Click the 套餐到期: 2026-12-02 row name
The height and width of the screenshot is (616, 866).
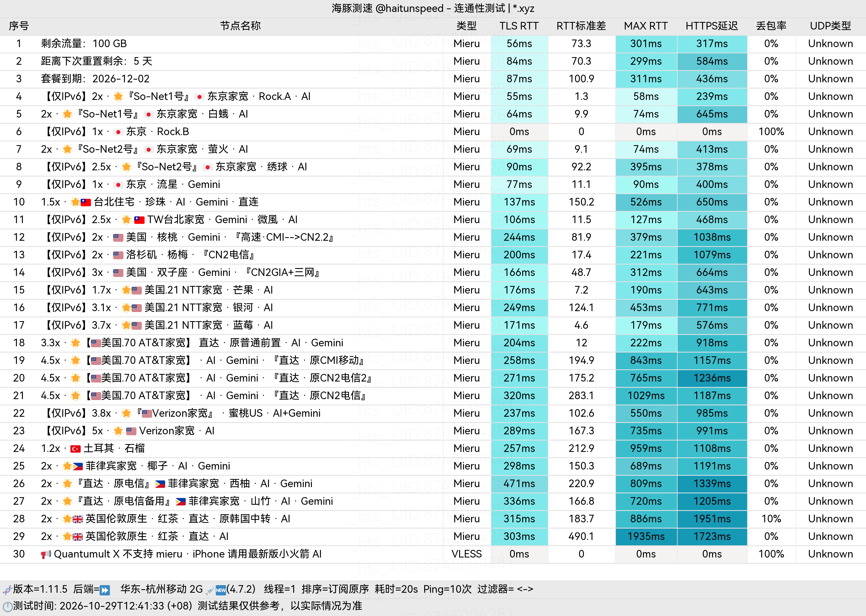[x=95, y=79]
